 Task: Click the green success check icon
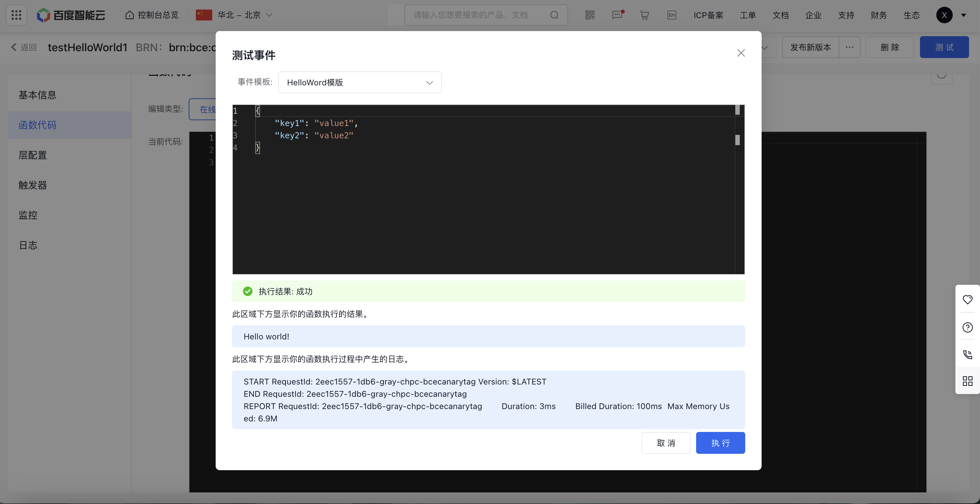coord(248,291)
